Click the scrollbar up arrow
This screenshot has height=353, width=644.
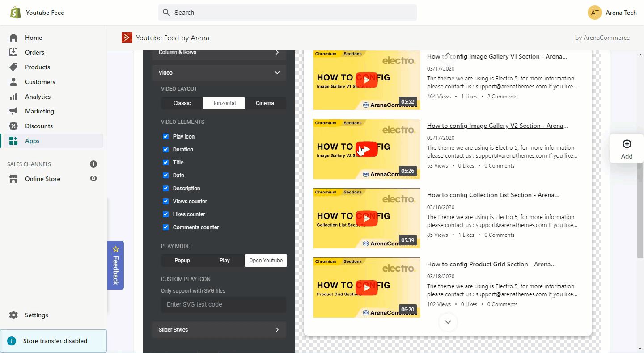click(x=640, y=55)
